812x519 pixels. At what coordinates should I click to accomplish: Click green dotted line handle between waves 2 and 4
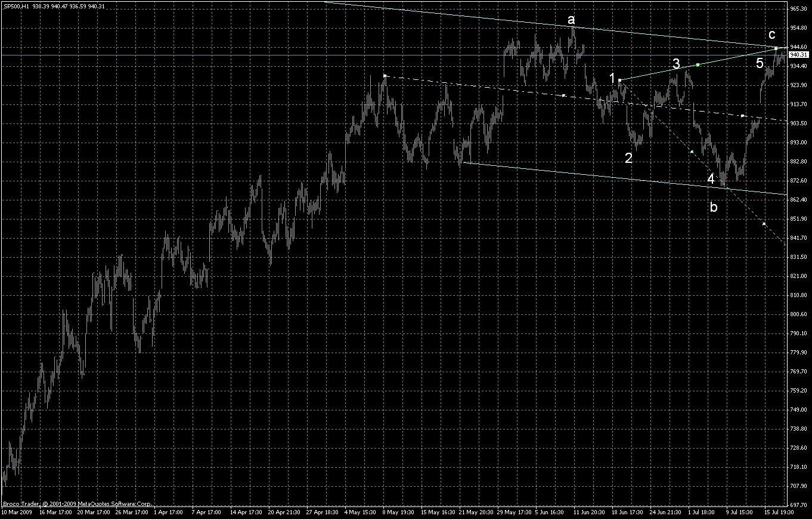692,152
